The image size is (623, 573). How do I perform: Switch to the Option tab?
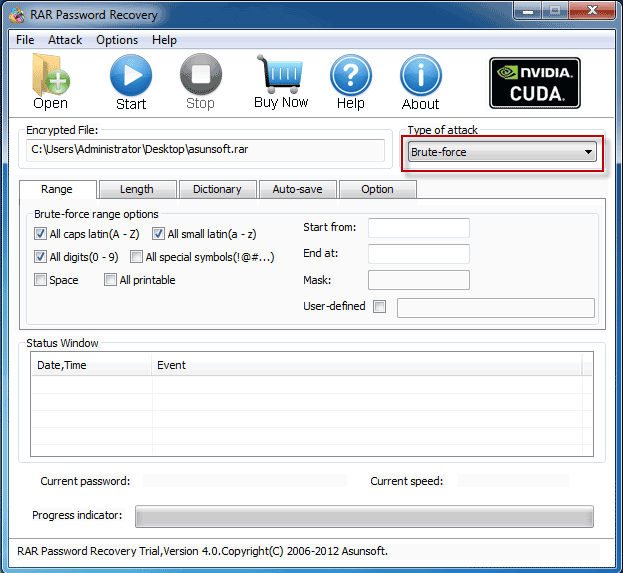point(377,189)
